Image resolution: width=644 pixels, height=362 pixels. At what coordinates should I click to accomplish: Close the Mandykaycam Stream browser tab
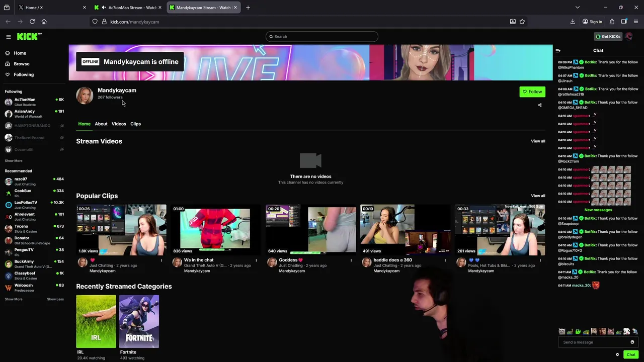click(x=235, y=8)
